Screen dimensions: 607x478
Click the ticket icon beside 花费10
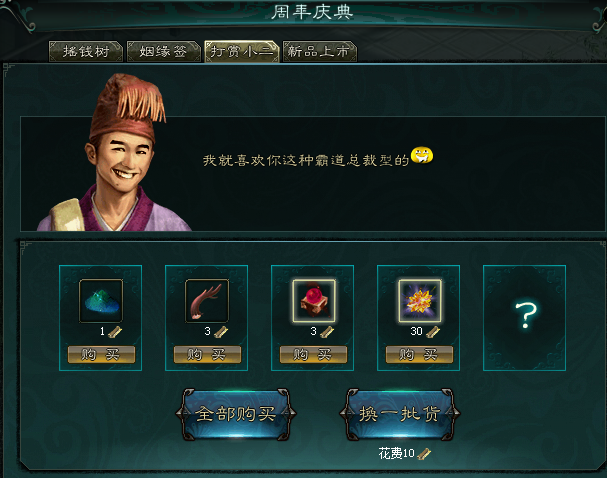coord(424,454)
